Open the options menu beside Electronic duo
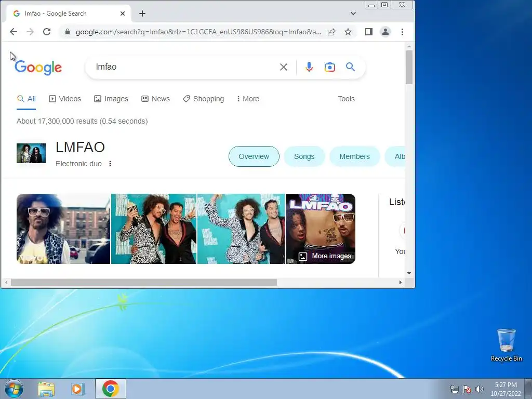532x399 pixels. [110, 164]
